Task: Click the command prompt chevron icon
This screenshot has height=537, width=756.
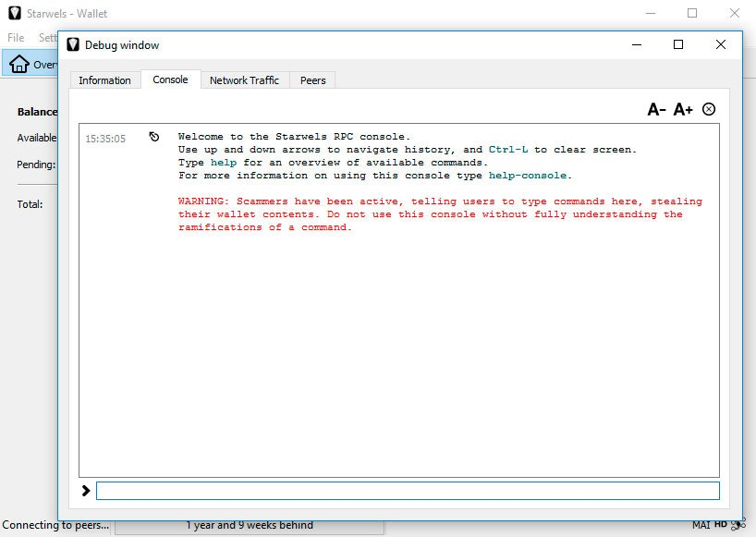Action: (86, 491)
